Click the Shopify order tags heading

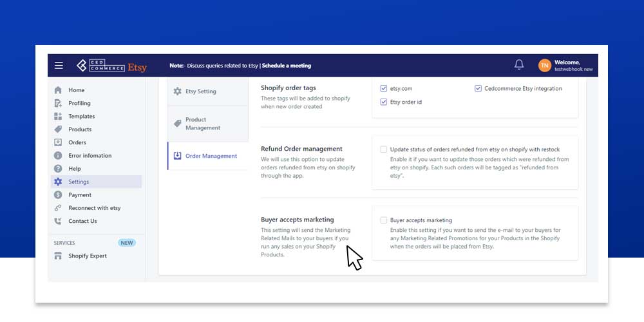(x=289, y=88)
